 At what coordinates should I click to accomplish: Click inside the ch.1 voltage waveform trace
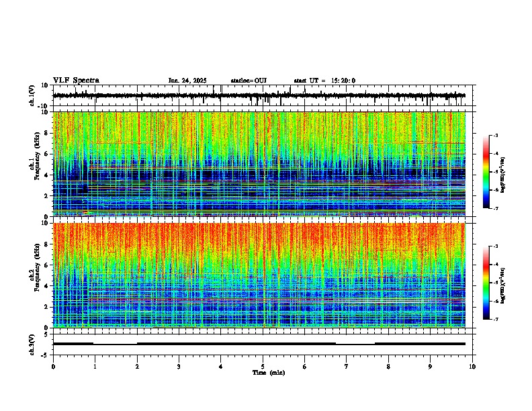[259, 95]
